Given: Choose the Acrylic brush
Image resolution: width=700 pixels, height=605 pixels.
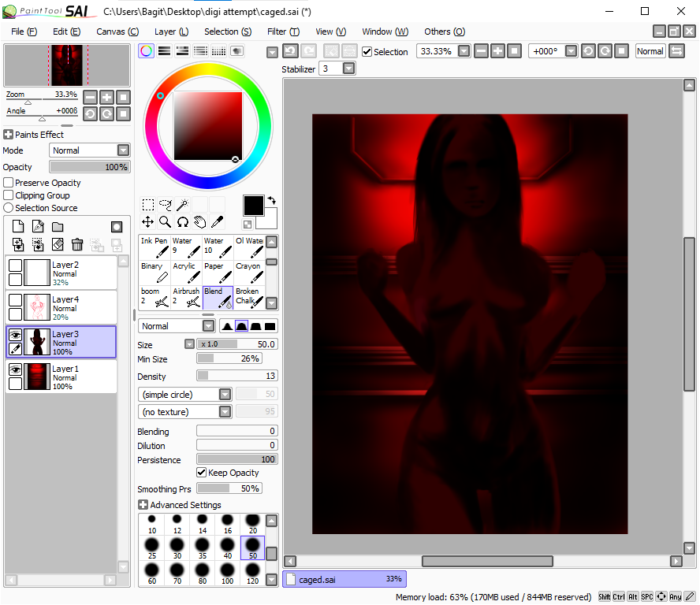Looking at the screenshot, I should (x=186, y=273).
